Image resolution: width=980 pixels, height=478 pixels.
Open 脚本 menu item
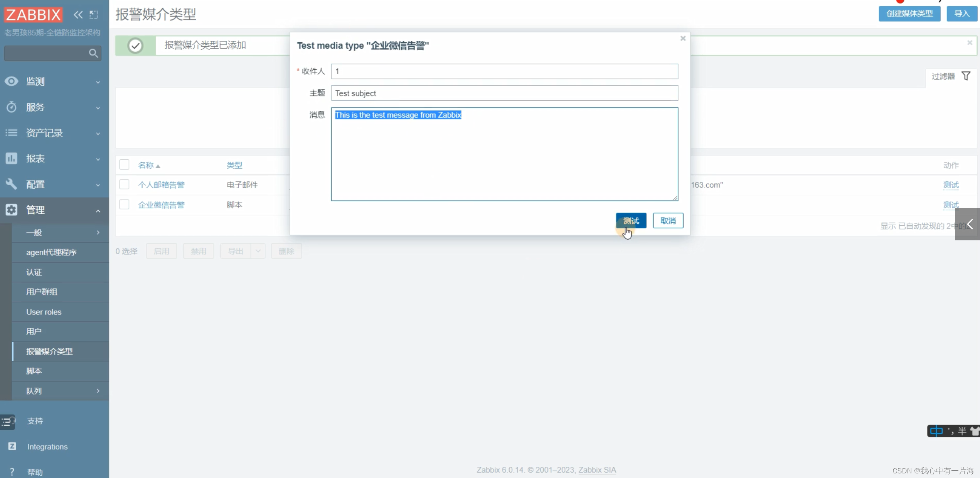click(61, 371)
